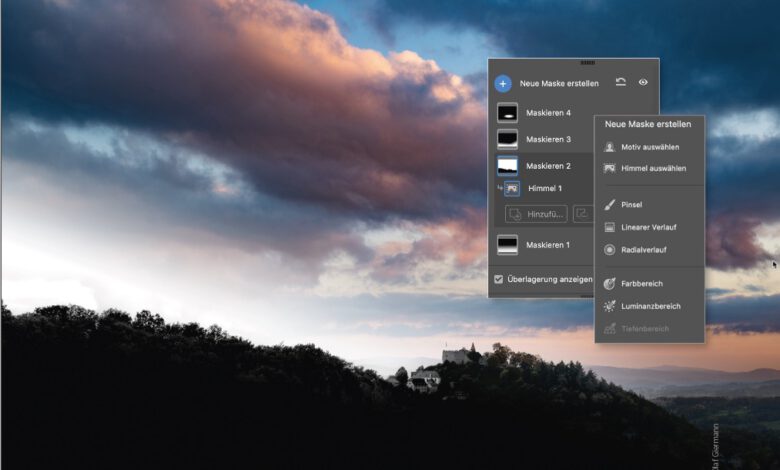Screen dimensions: 780x470
Task: Click the Radialverlauf circle icon
Action: tap(609, 250)
